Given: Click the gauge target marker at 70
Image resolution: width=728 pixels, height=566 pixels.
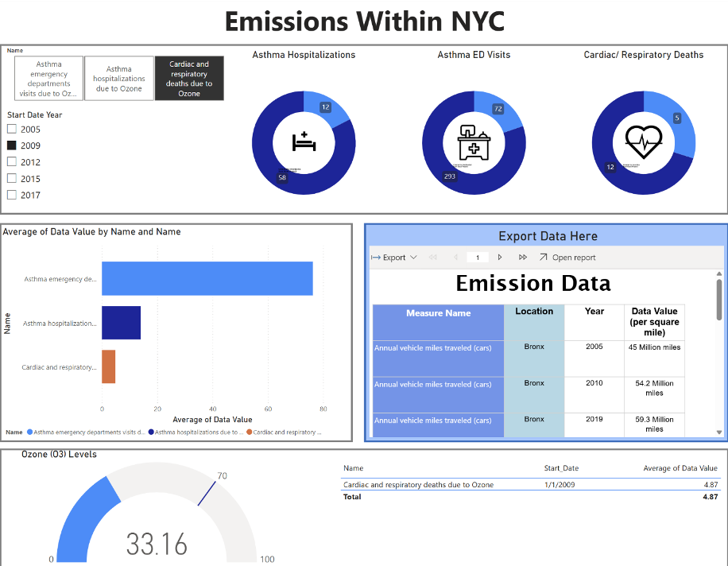Looking at the screenshot, I should tap(207, 493).
